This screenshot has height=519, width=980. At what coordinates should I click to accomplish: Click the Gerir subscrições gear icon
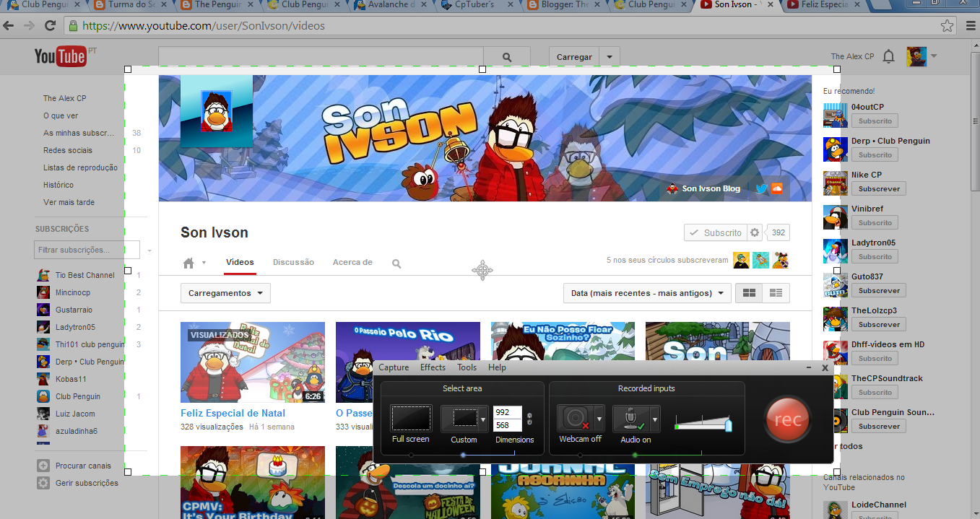pyautogui.click(x=43, y=483)
